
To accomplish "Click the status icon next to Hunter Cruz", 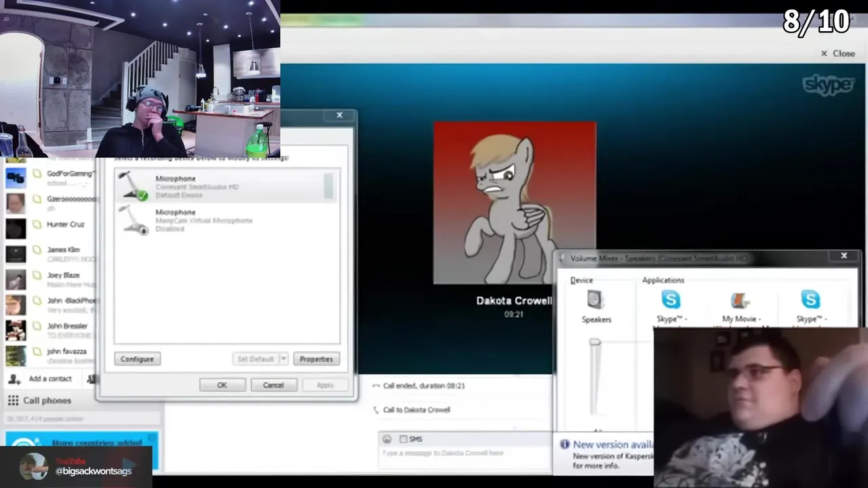I will tap(37, 224).
